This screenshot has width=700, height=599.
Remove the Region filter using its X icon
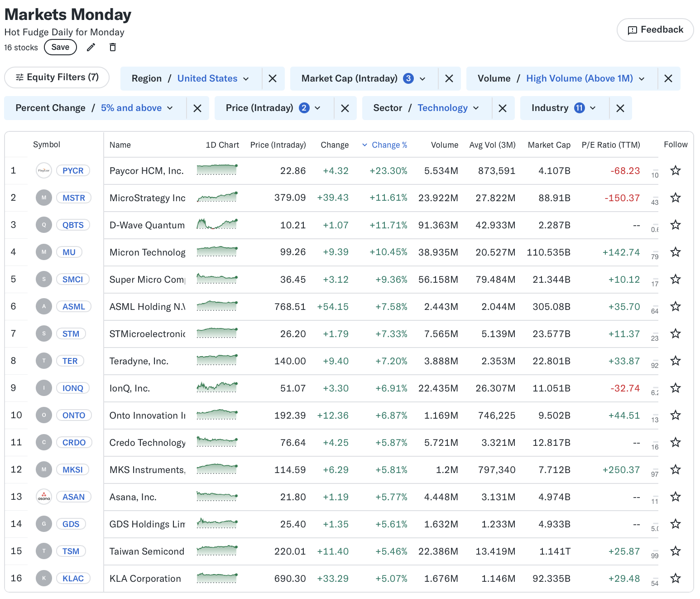(x=273, y=78)
